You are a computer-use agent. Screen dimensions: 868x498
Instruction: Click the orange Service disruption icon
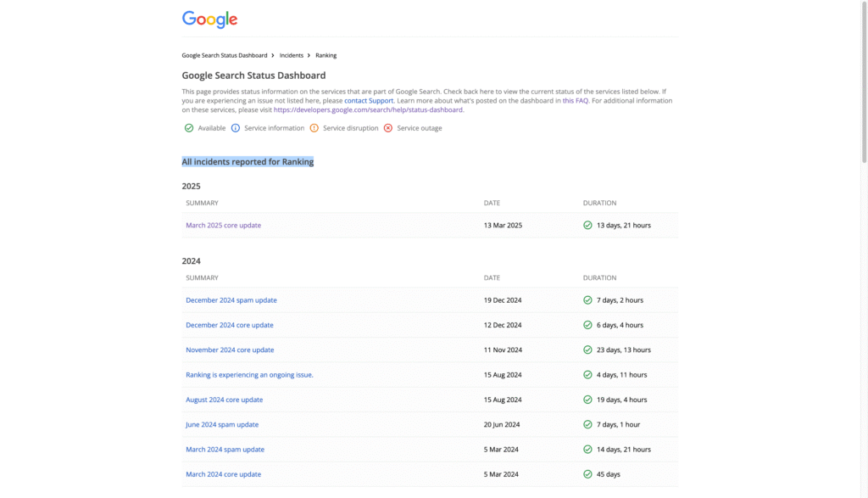click(314, 128)
